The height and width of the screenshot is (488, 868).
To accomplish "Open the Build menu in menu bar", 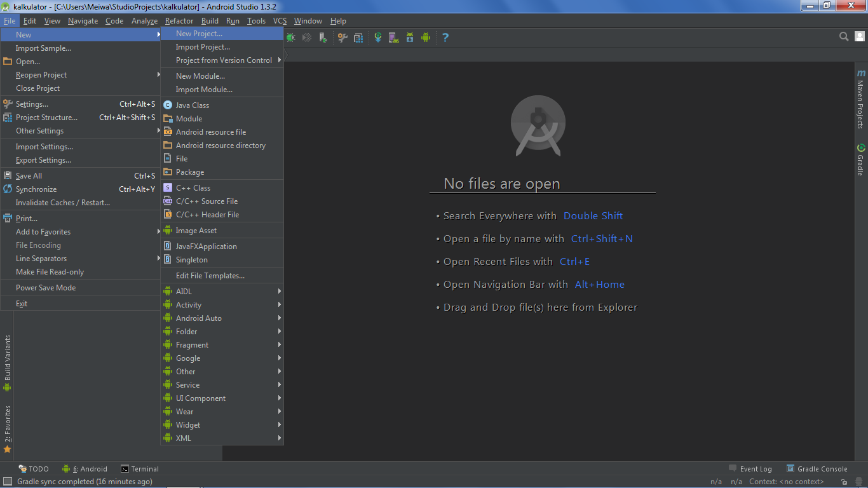I will tap(210, 21).
